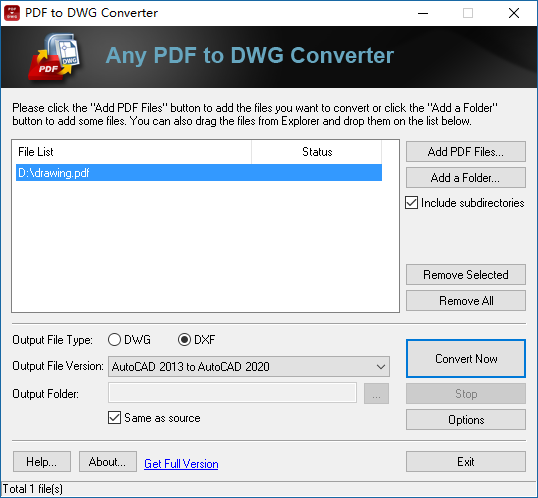Close the PDF to DWG Converter window

[x=514, y=13]
